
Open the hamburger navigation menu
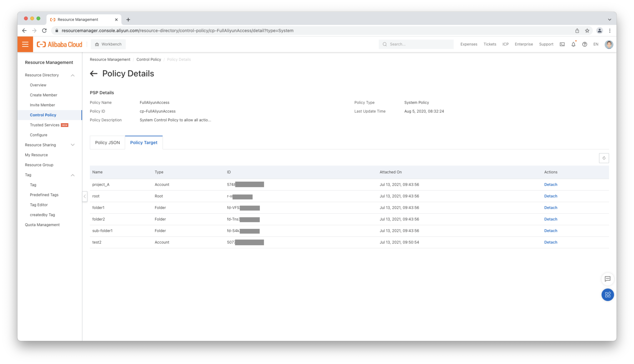[x=25, y=44]
